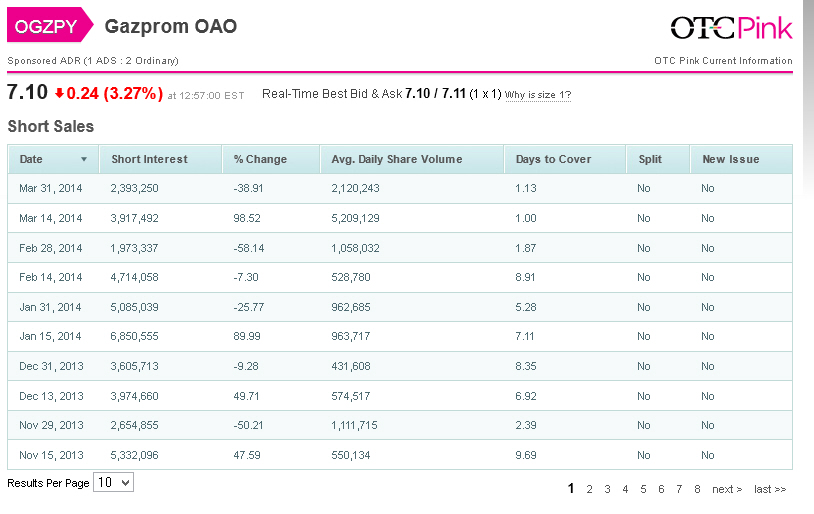The image size is (814, 514).
Task: Click the Date column sort arrow
Action: 84,160
